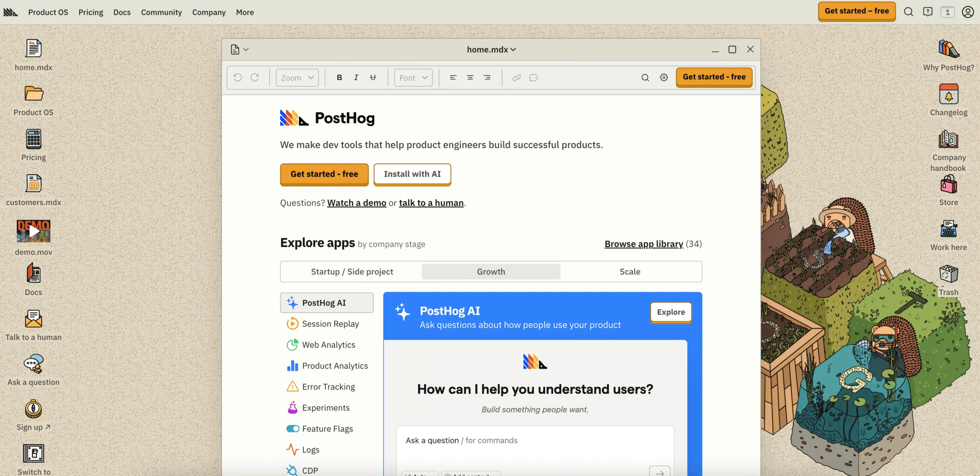Click the Explore button on PostHog AI card
The width and height of the screenshot is (980, 476).
click(x=671, y=312)
